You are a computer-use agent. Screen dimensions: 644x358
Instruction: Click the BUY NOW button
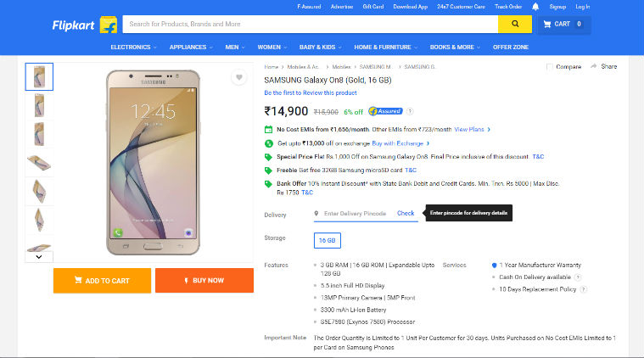pyautogui.click(x=204, y=281)
